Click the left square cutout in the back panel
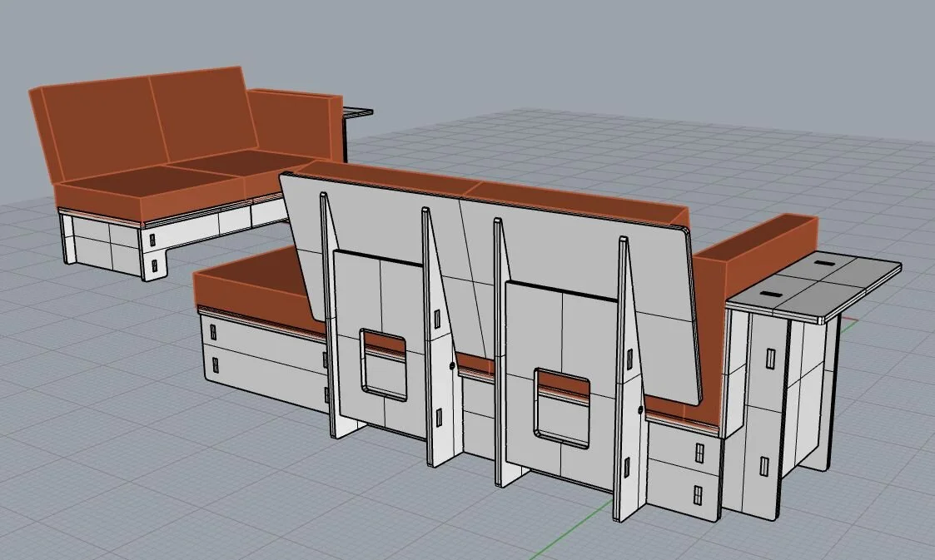The height and width of the screenshot is (560, 935). coord(384,364)
